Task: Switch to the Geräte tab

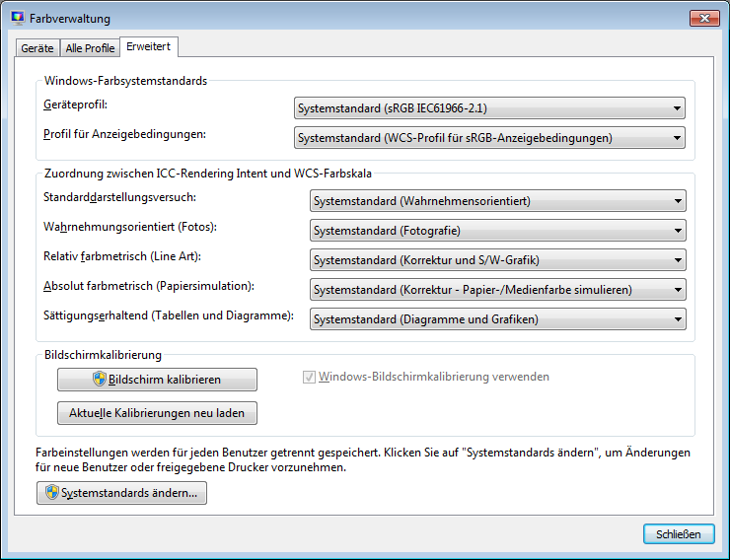Action: [37, 48]
